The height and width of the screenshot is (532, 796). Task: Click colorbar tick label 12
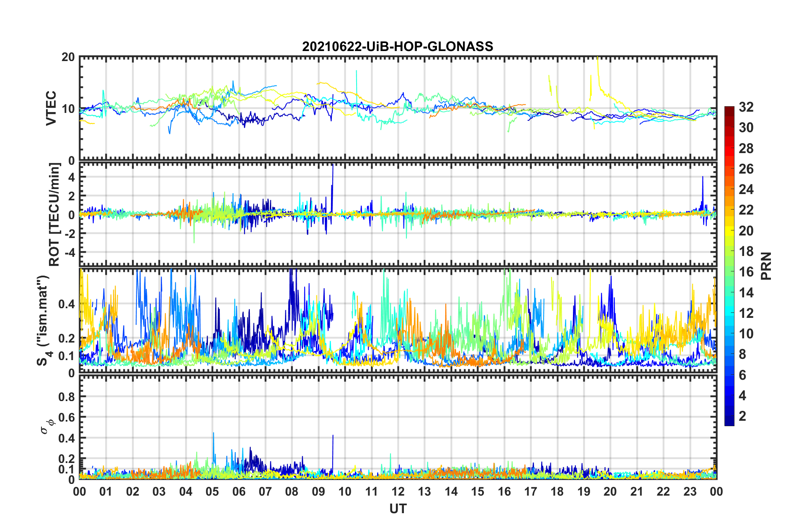click(x=746, y=313)
